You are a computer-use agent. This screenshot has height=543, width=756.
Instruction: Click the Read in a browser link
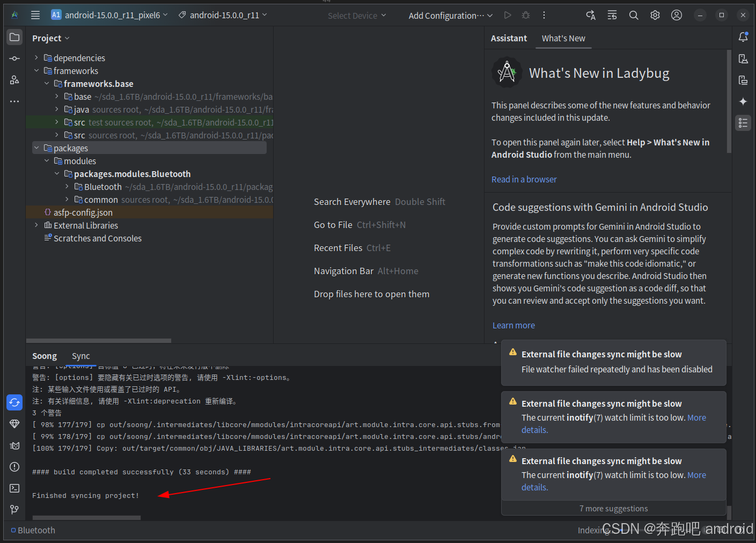coord(524,179)
